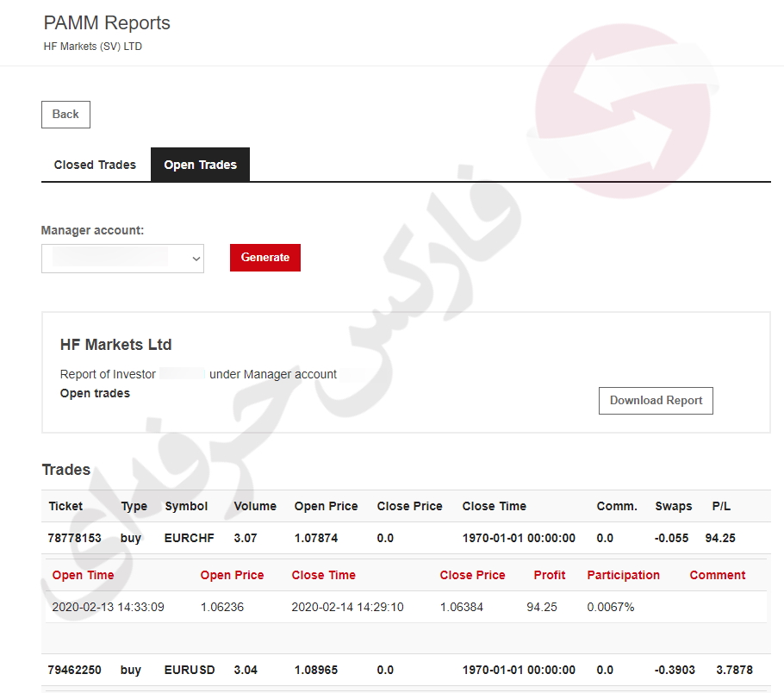The height and width of the screenshot is (693, 784).
Task: Select ticket number 78778153
Action: click(x=74, y=538)
